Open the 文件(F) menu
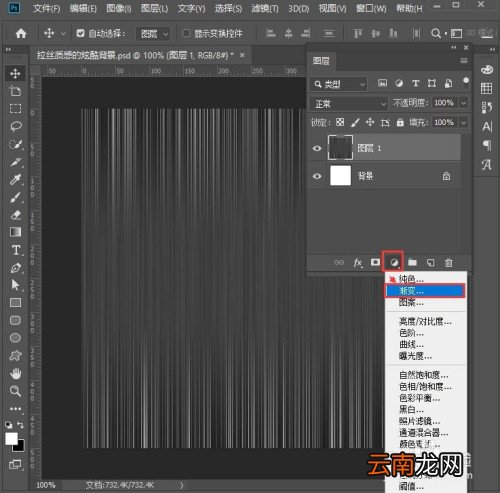This screenshot has width=500, height=493. pyautogui.click(x=46, y=8)
